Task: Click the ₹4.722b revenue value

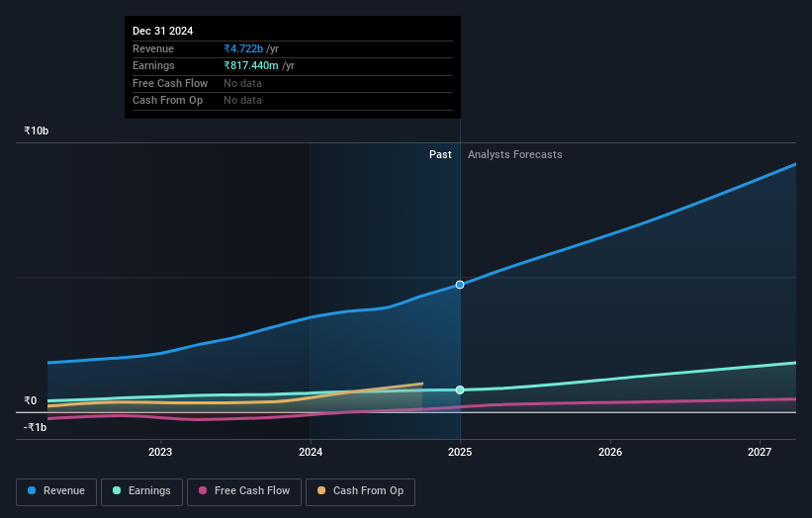Action: (243, 48)
